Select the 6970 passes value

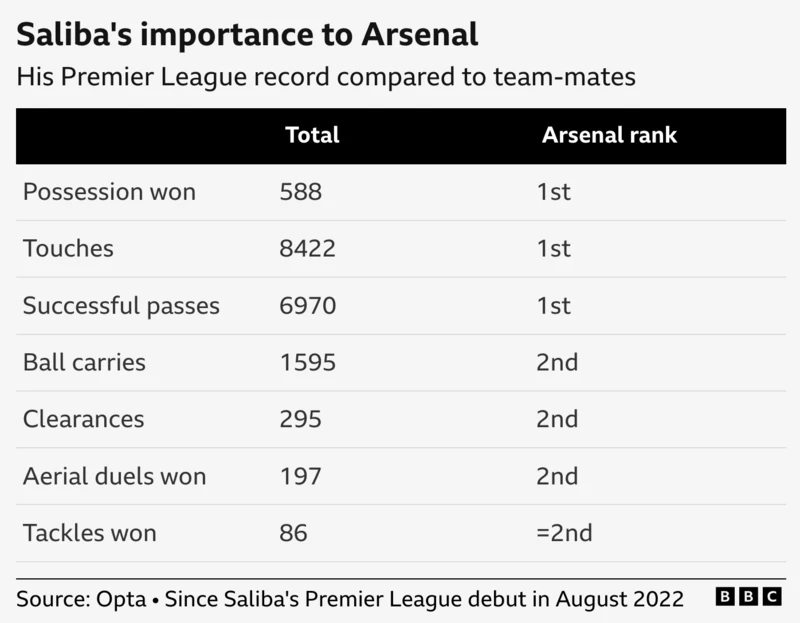pyautogui.click(x=307, y=306)
